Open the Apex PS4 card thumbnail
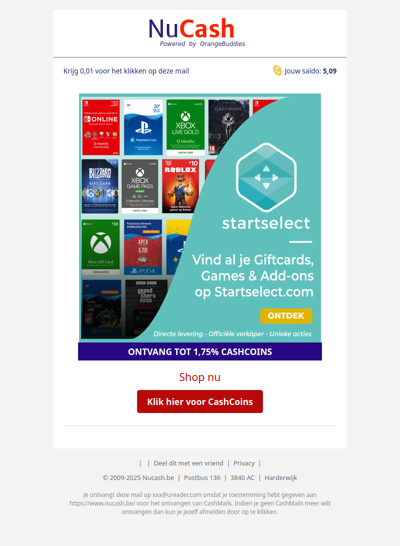 (143, 247)
